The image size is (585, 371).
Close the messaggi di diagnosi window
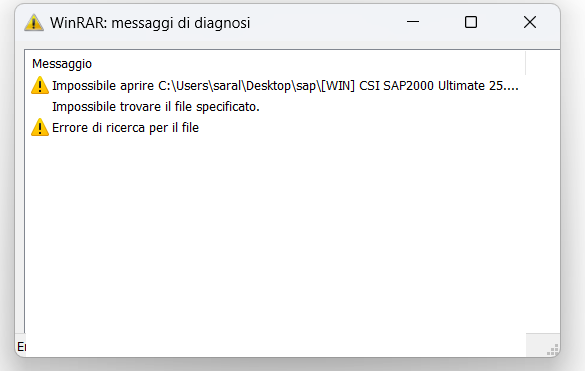pos(530,22)
